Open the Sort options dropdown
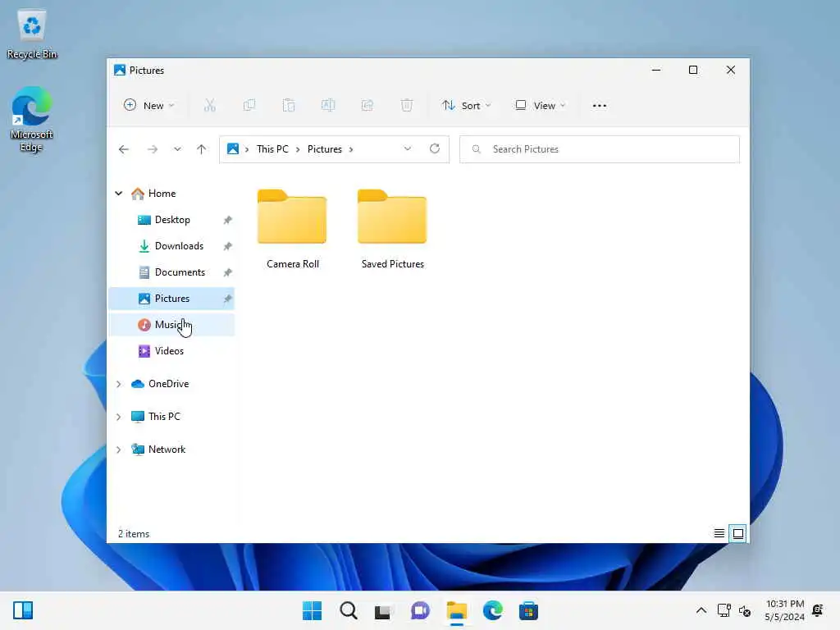This screenshot has height=630, width=840. tap(466, 106)
